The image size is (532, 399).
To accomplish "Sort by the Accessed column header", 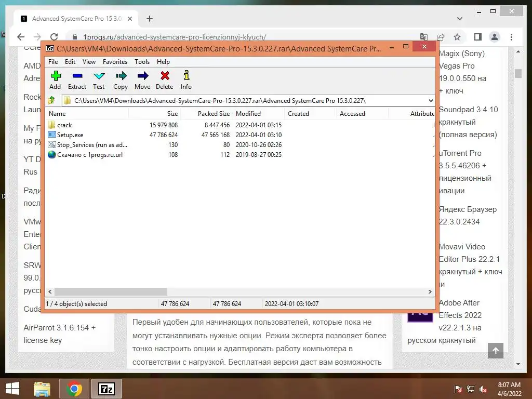I will (x=362, y=114).
